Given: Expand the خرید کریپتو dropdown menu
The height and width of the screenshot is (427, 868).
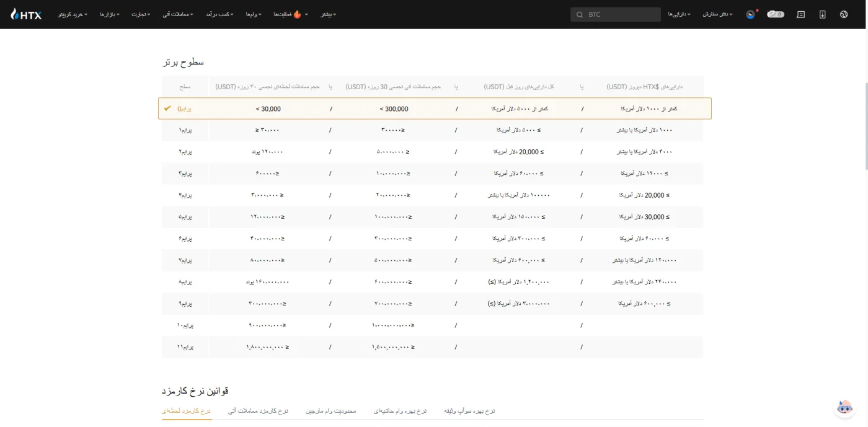Looking at the screenshot, I should [73, 14].
